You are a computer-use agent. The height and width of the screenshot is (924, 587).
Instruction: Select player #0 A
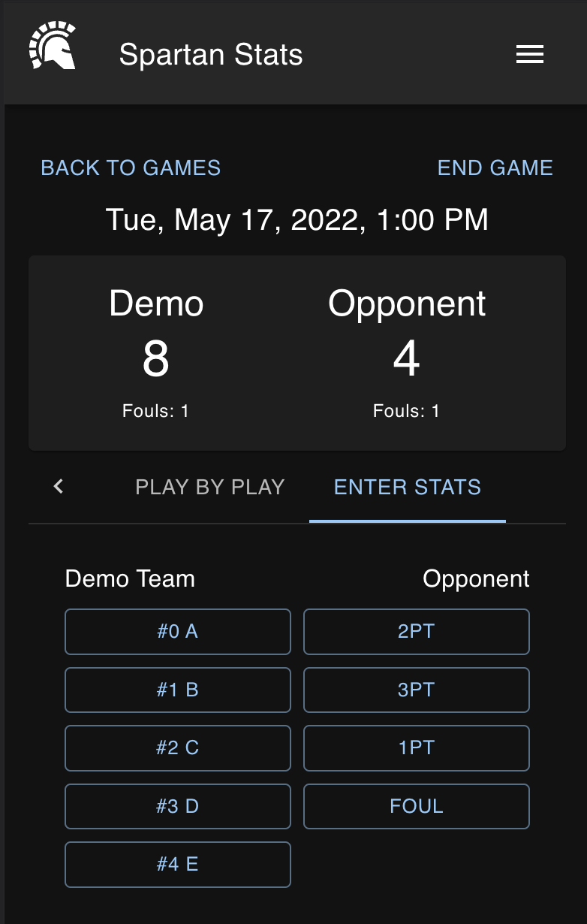tap(178, 632)
